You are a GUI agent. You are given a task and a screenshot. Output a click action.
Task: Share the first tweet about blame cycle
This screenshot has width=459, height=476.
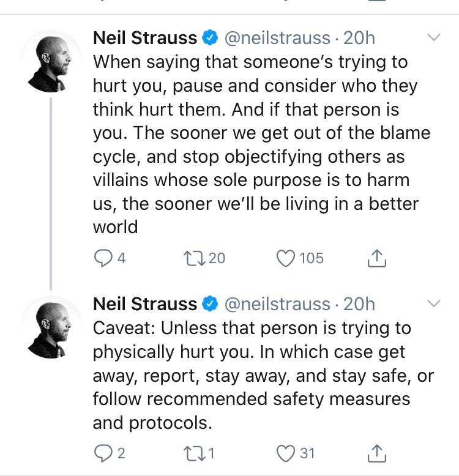(x=377, y=258)
